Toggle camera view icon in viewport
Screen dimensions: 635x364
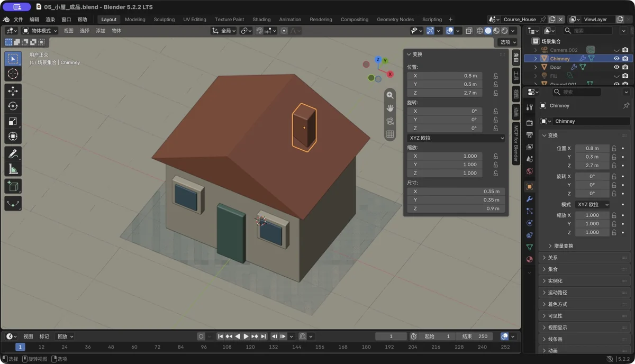390,121
